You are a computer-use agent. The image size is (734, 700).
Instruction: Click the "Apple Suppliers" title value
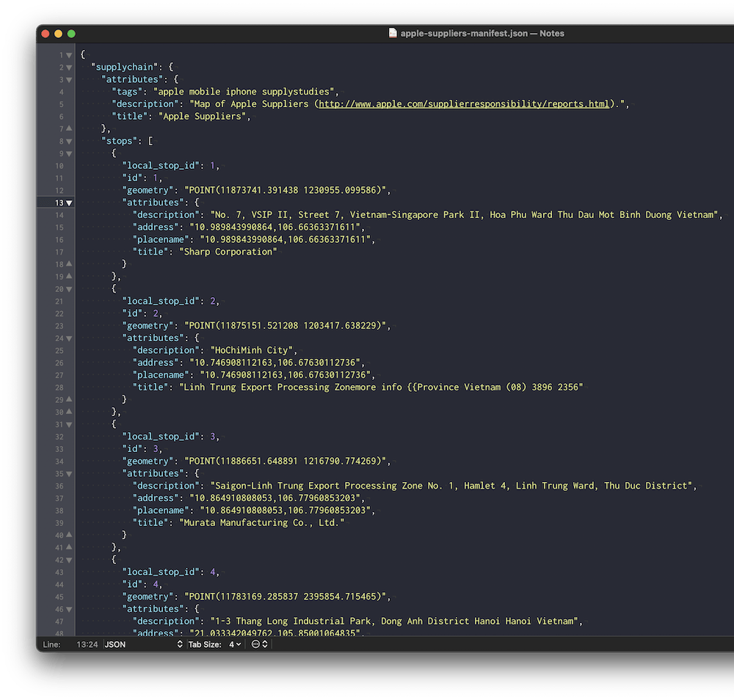203,116
